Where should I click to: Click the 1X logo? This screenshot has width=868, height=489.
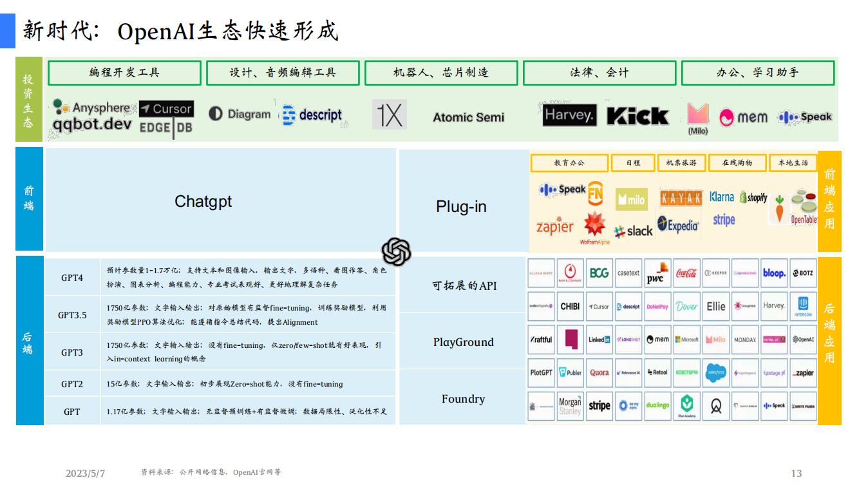(390, 115)
